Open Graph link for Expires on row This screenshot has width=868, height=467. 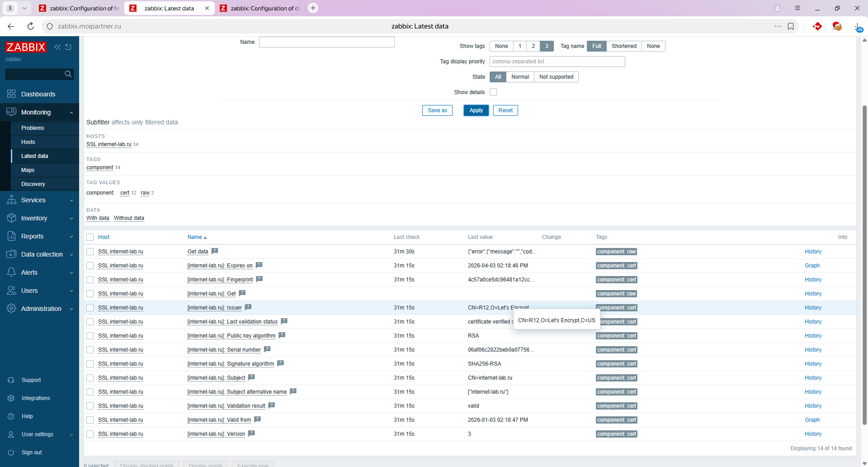(812, 266)
